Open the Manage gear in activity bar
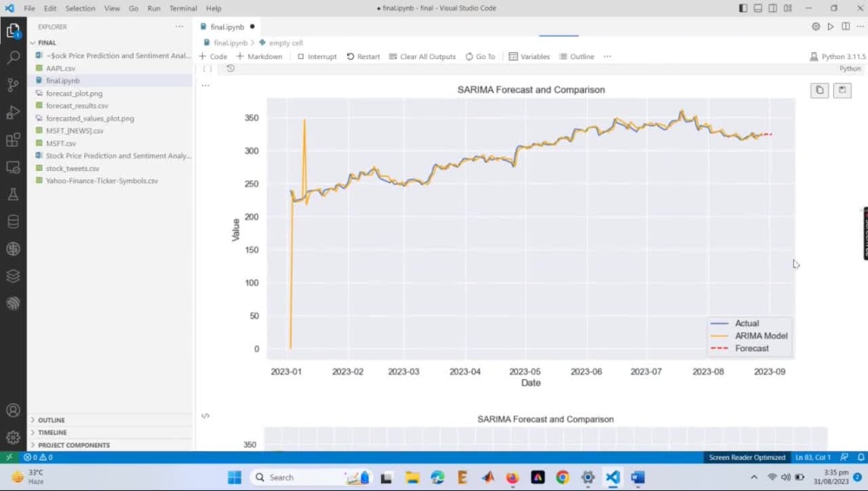 tap(13, 437)
